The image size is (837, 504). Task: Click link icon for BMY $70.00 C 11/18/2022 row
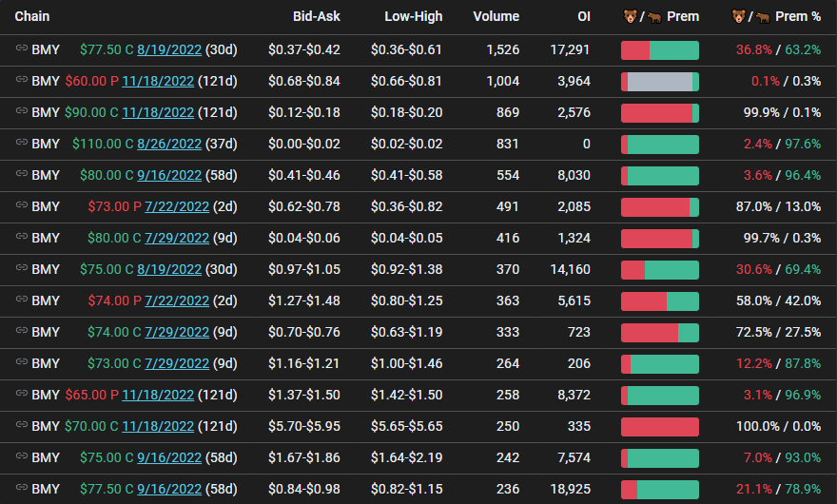[21, 424]
